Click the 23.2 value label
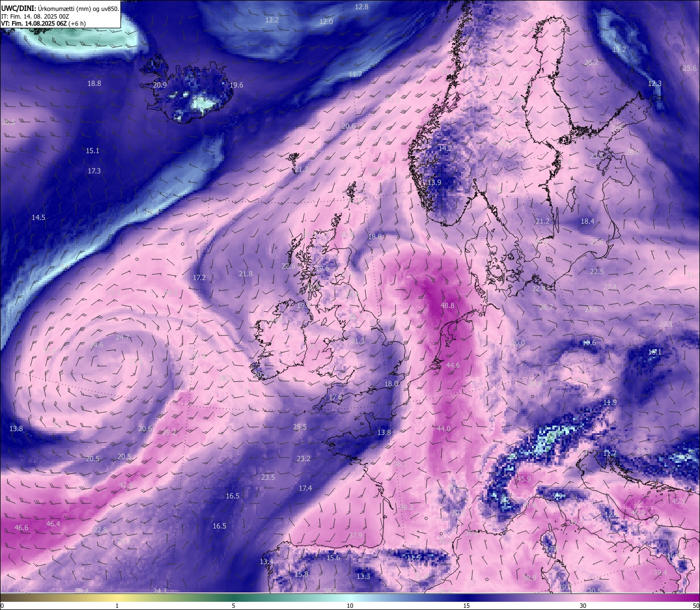This screenshot has width=700, height=610. (304, 459)
